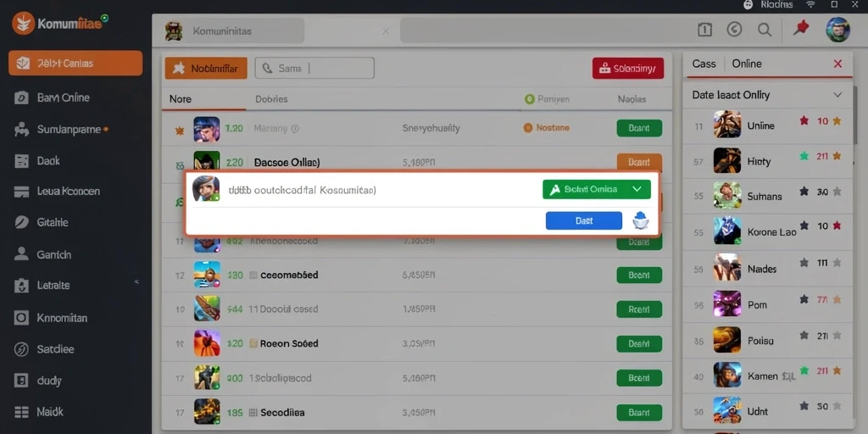Viewport: 868px width, 434px height.
Task: Open the calendar icon in top bar
Action: (x=704, y=30)
